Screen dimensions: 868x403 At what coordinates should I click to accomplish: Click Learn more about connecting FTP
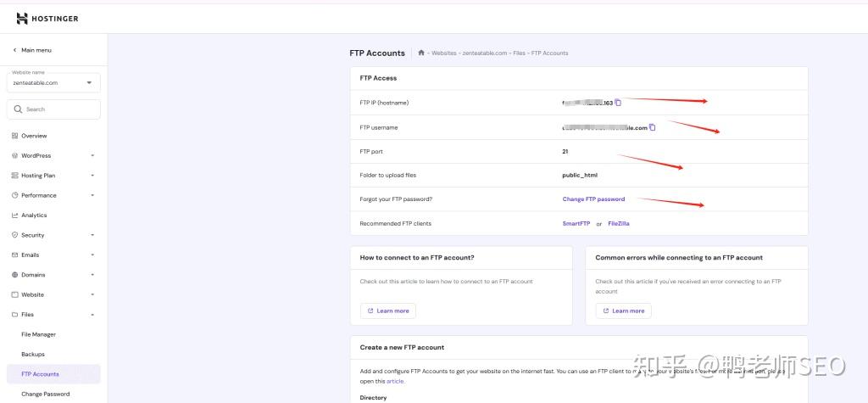pos(388,311)
